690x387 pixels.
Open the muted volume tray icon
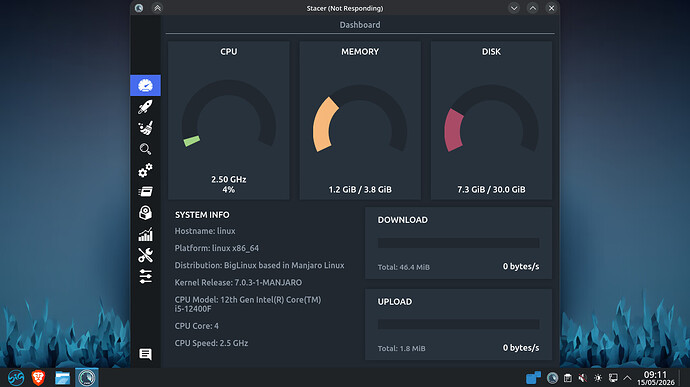[583, 378]
